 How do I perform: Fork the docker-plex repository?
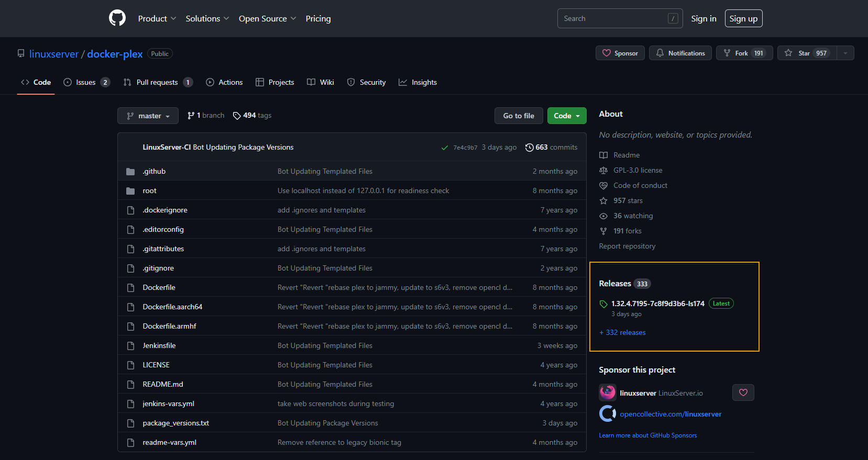pos(744,53)
